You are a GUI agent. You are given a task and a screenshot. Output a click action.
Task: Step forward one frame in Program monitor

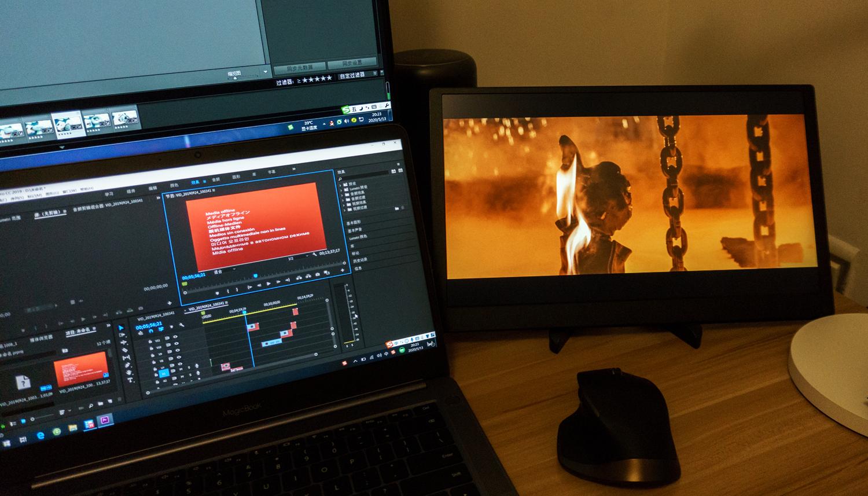[278, 282]
